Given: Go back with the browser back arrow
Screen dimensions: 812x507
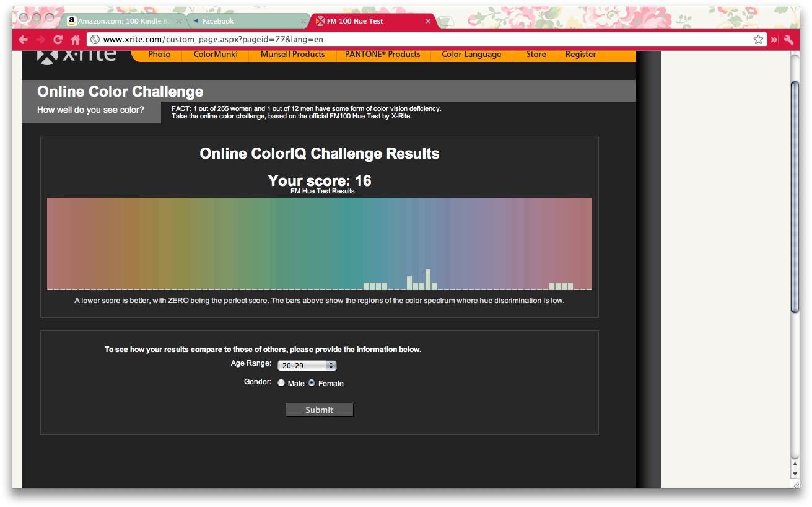Looking at the screenshot, I should 24,40.
